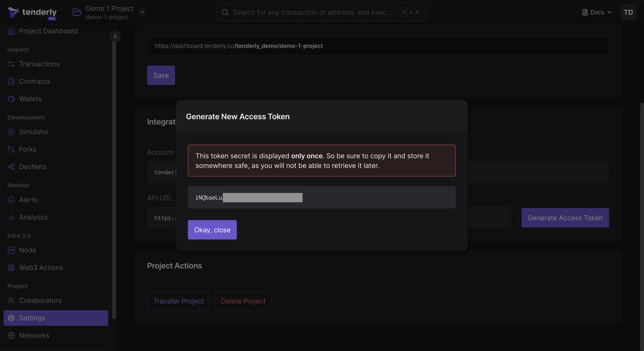Open the DevNets page
The width and height of the screenshot is (644, 351).
click(32, 167)
